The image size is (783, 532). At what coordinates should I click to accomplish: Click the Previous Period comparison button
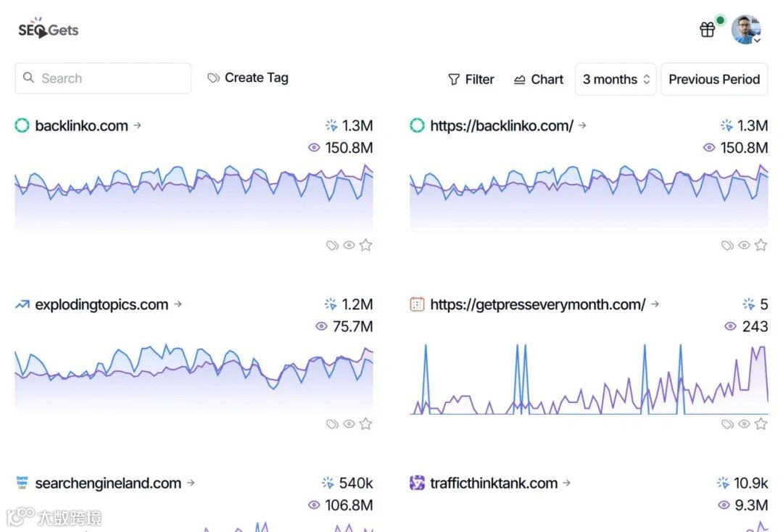pyautogui.click(x=714, y=79)
